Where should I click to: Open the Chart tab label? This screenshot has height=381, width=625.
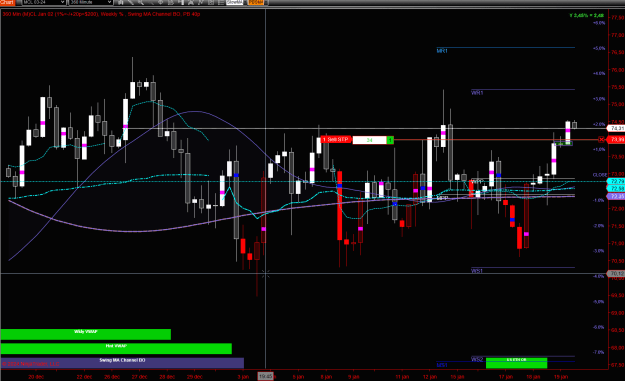[7, 2]
